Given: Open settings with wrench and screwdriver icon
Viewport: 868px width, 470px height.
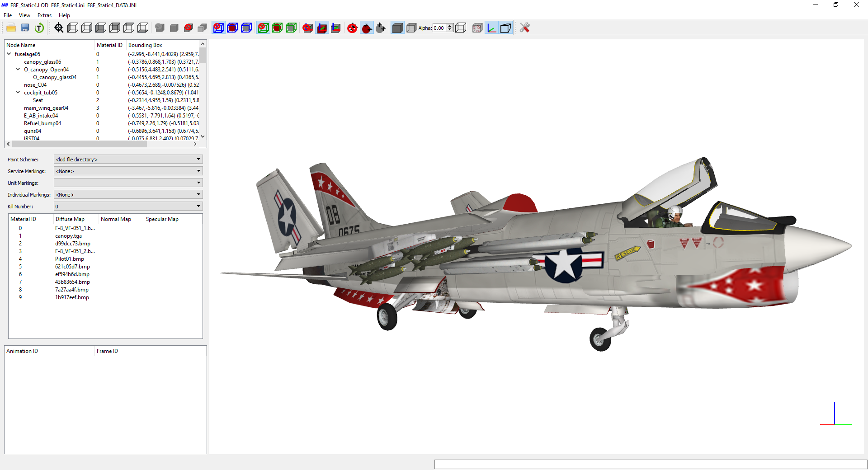Looking at the screenshot, I should [x=524, y=28].
